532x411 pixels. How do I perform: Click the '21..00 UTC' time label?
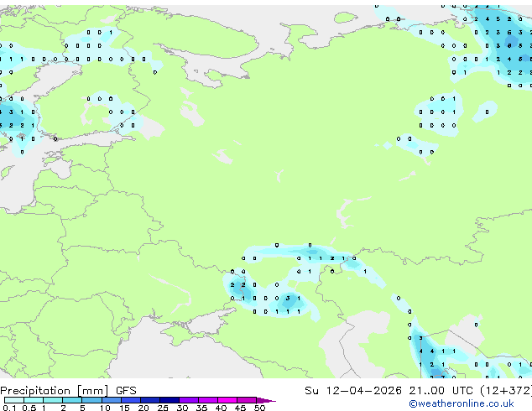pyautogui.click(x=441, y=391)
